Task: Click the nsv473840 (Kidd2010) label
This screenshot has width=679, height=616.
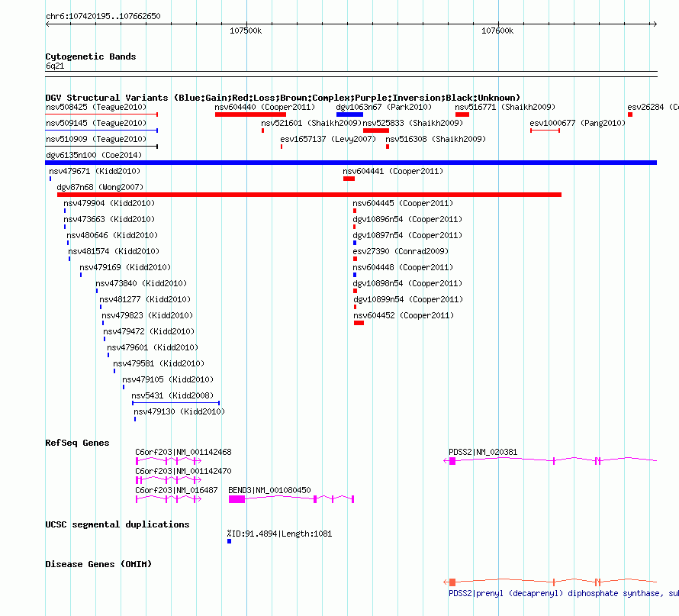Action: click(141, 283)
